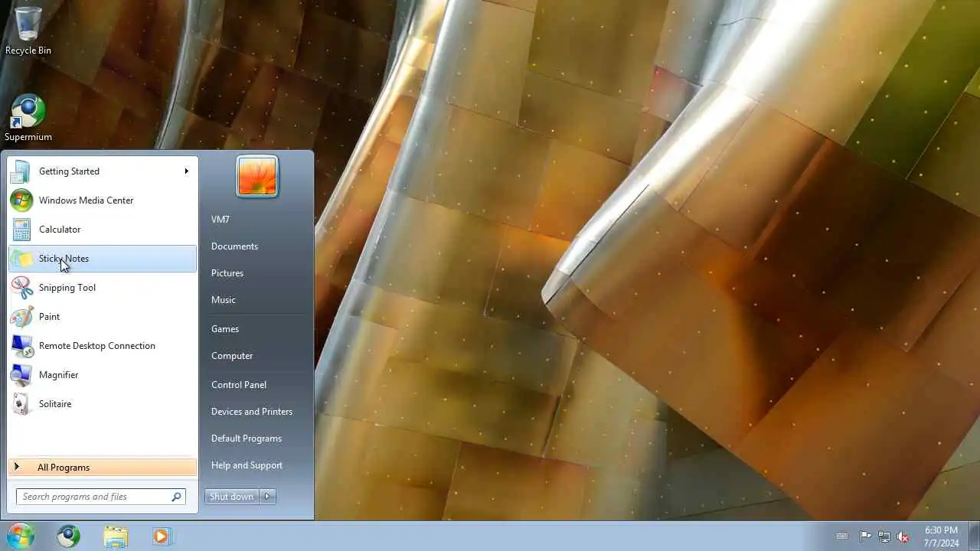This screenshot has width=980, height=551.
Task: Click the network tray icon
Action: (884, 536)
